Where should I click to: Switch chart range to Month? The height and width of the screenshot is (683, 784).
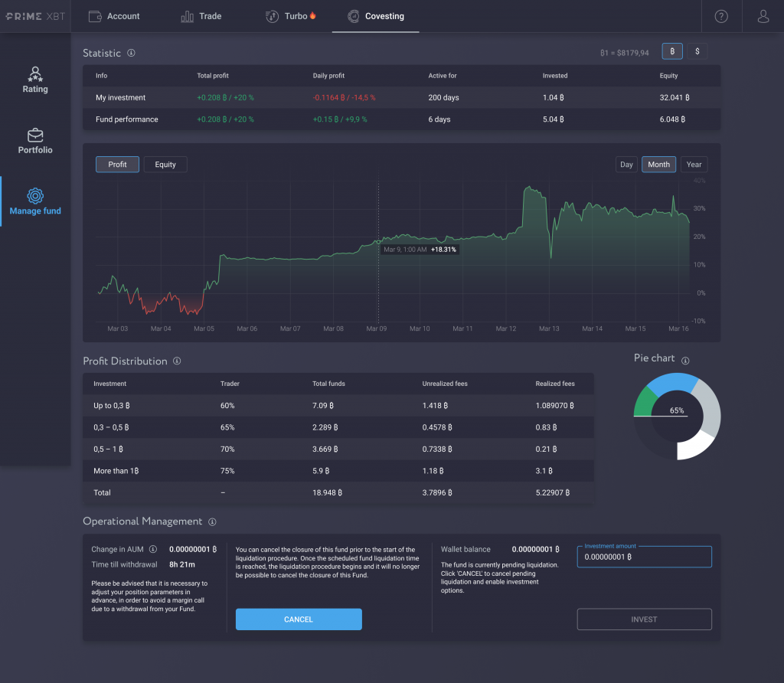pyautogui.click(x=658, y=164)
